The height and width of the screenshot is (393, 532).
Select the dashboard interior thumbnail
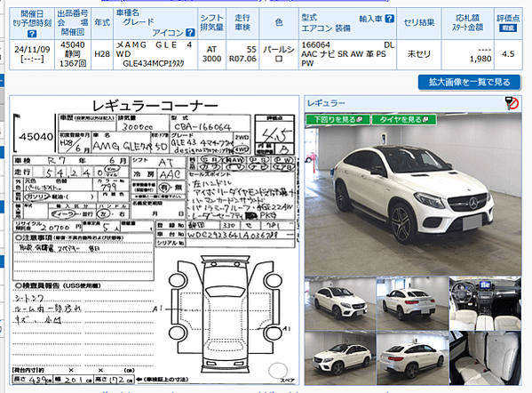pyautogui.click(x=485, y=303)
